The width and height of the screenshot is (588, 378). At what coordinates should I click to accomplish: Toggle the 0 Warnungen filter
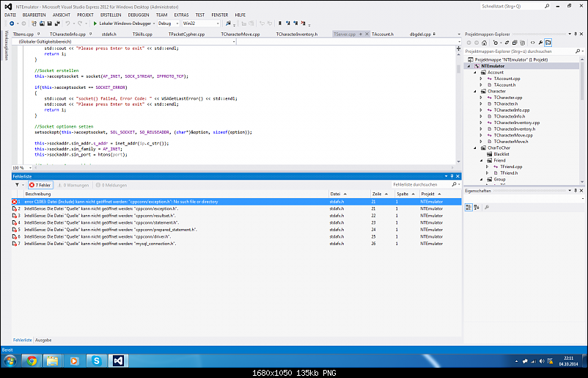click(x=73, y=185)
